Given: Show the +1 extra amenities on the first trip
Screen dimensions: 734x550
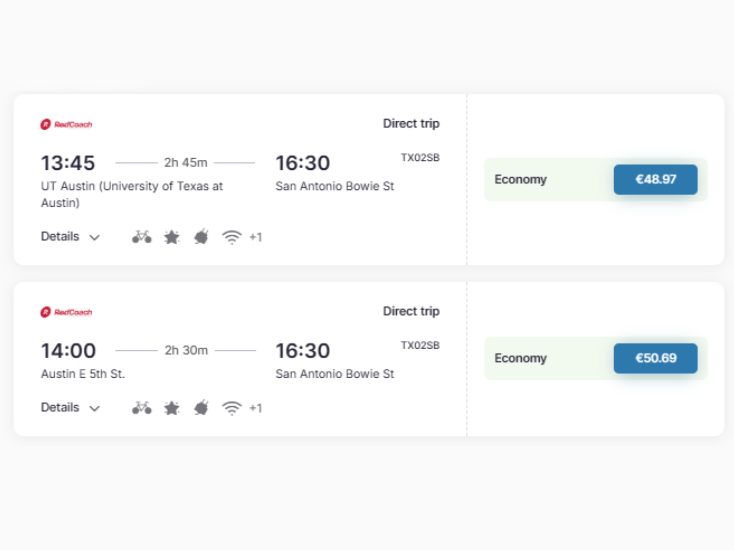Looking at the screenshot, I should 256,237.
